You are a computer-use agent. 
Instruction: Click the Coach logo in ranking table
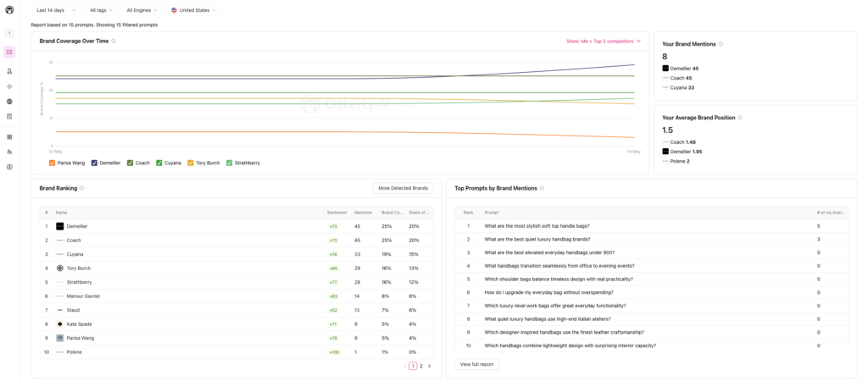pyautogui.click(x=60, y=241)
